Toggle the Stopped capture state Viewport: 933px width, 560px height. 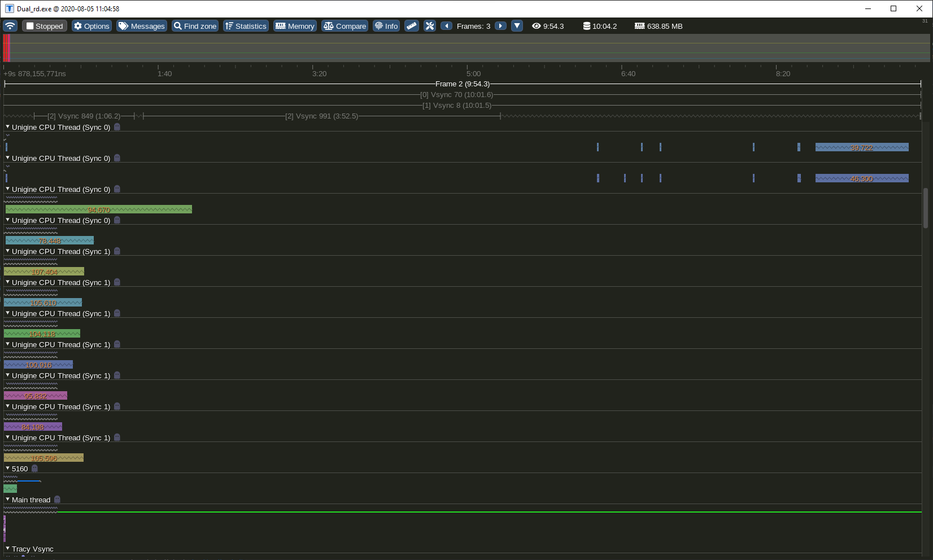[44, 26]
